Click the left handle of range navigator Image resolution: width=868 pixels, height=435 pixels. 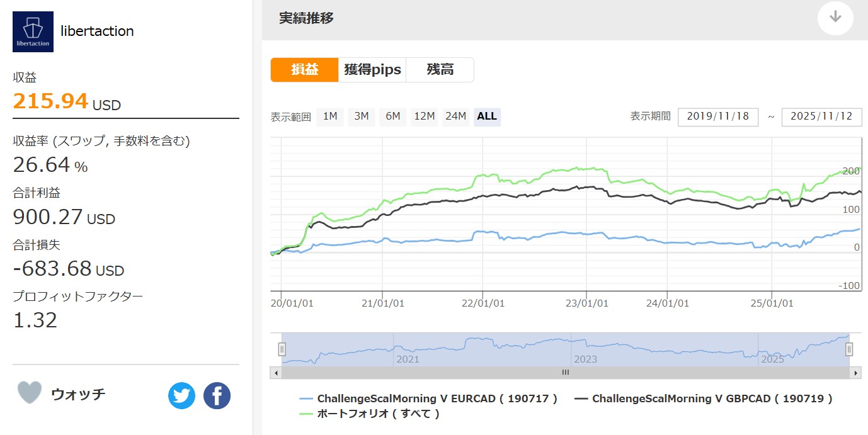point(282,349)
